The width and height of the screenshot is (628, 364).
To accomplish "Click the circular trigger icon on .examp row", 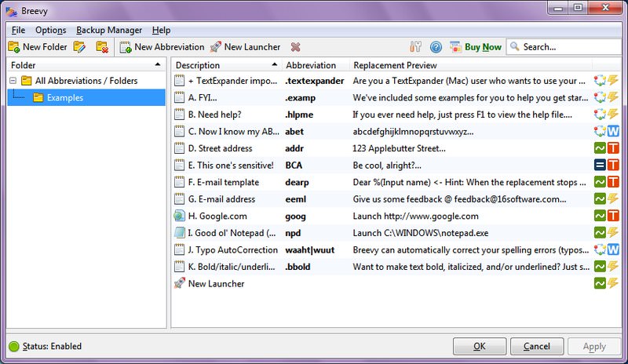I will tap(600, 97).
